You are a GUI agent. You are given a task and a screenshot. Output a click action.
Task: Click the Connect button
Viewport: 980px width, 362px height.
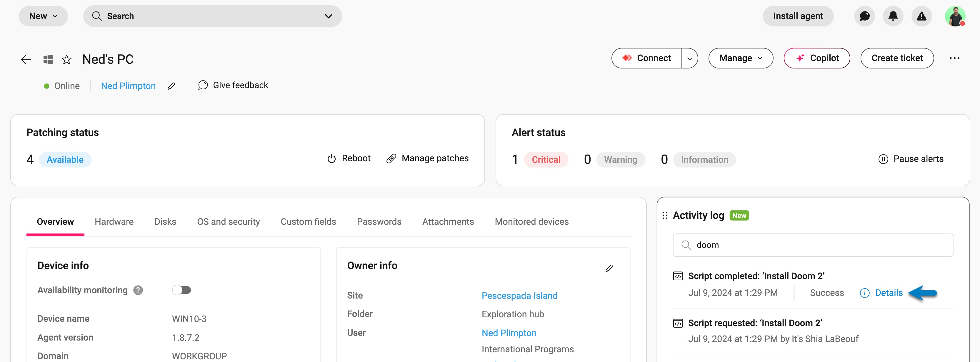646,58
